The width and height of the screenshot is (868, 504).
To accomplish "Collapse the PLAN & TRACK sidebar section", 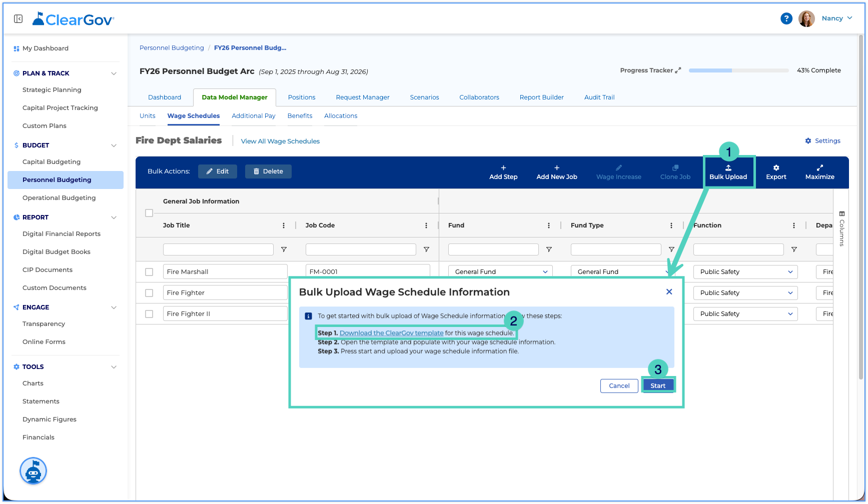I will click(114, 73).
